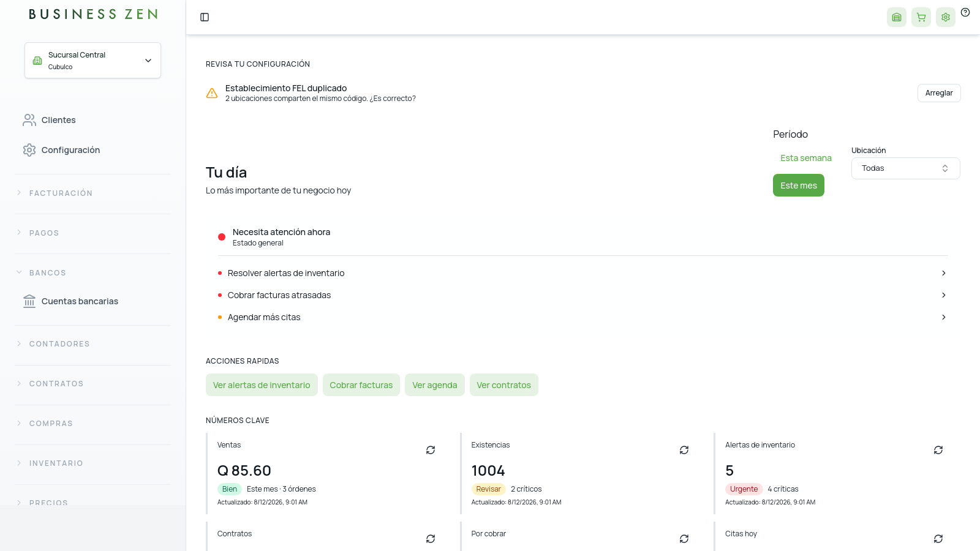This screenshot has height=551, width=980.
Task: Click the Ver contratos quick action
Action: click(504, 385)
